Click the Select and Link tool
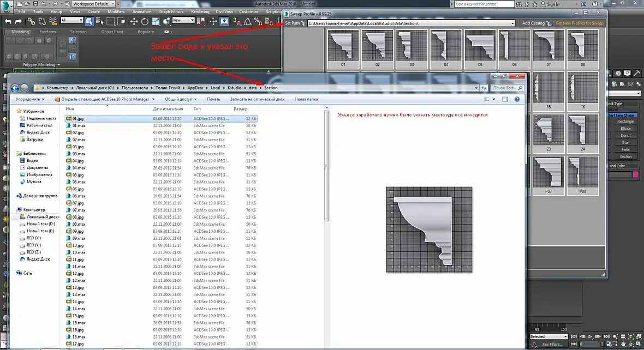Screen dimensions: 644x350 (x=31, y=21)
